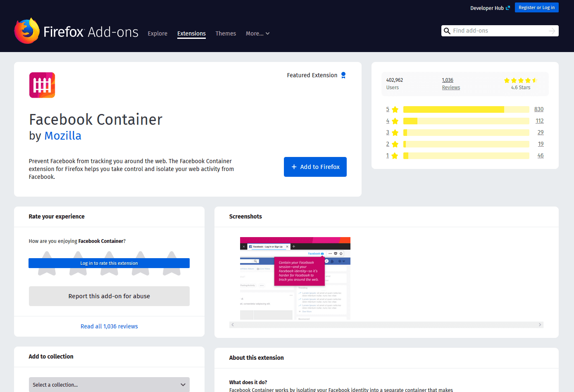Open the Mozilla author link
This screenshot has width=574, height=392.
point(63,135)
